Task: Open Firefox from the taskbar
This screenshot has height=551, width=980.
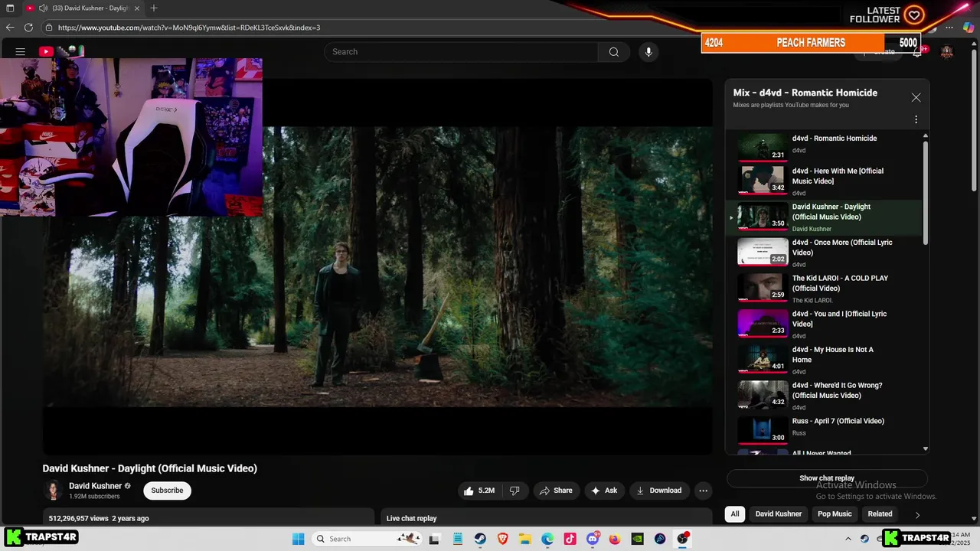Action: pos(615,539)
